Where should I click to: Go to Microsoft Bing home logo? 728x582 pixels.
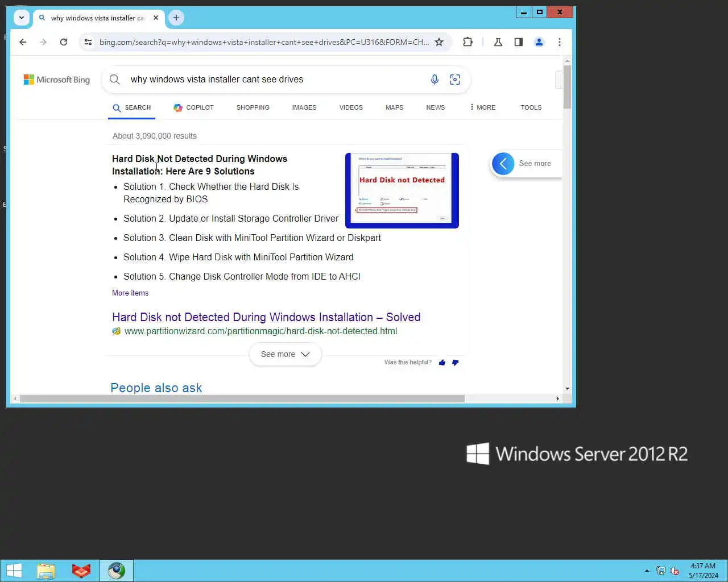coord(57,80)
